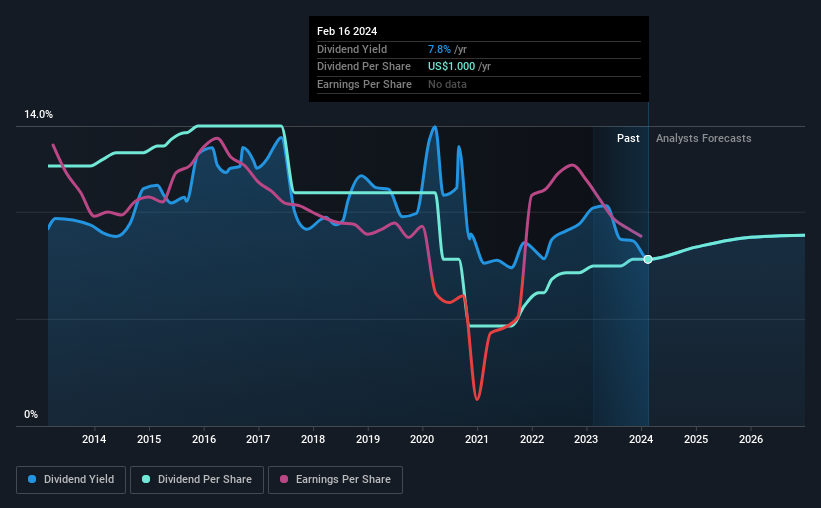821x508 pixels.
Task: Click the Analysts Forecasts label
Action: tap(704, 138)
